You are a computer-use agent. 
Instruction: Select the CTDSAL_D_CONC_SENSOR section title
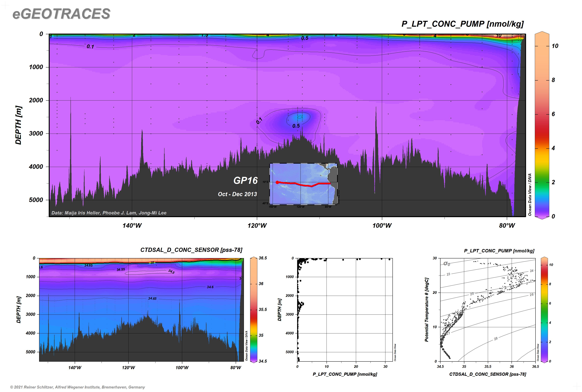point(191,250)
